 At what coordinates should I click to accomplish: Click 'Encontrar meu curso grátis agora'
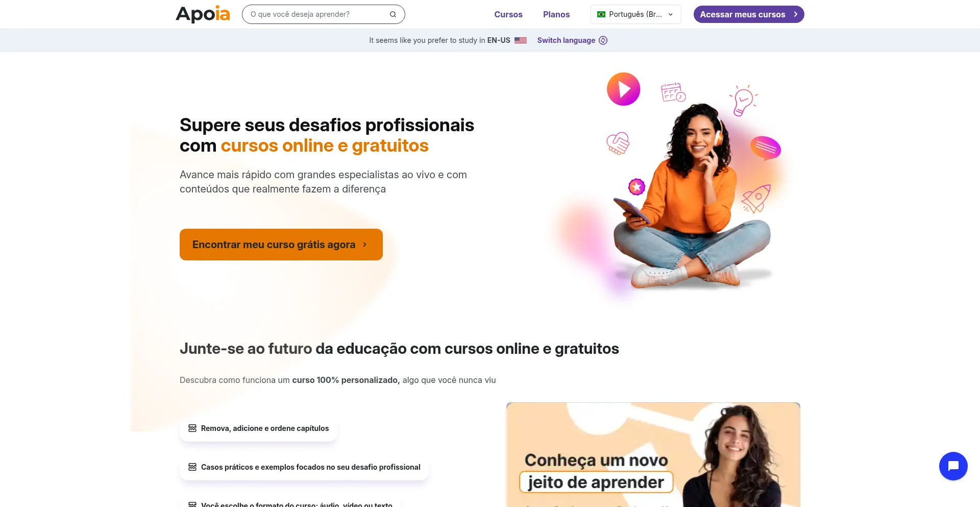(x=281, y=245)
